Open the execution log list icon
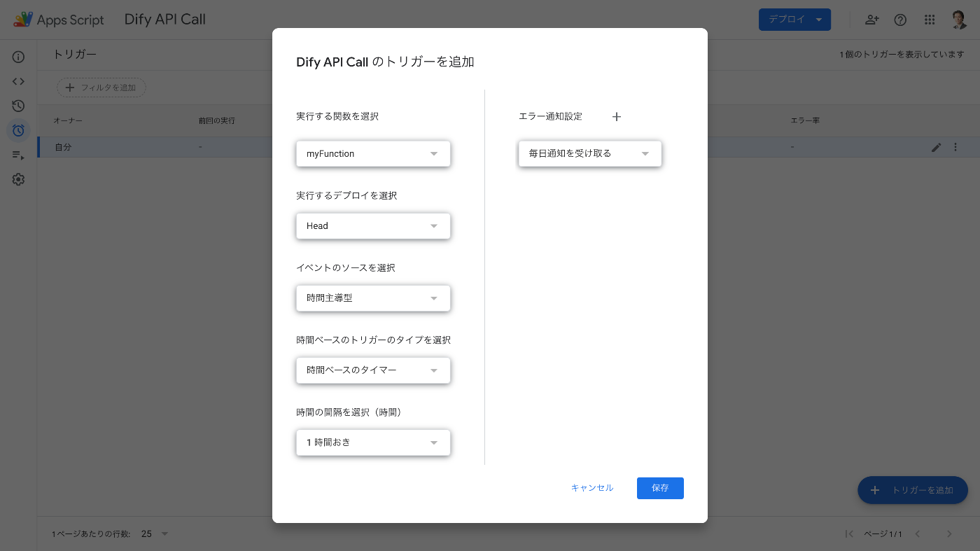The image size is (980, 551). click(18, 155)
